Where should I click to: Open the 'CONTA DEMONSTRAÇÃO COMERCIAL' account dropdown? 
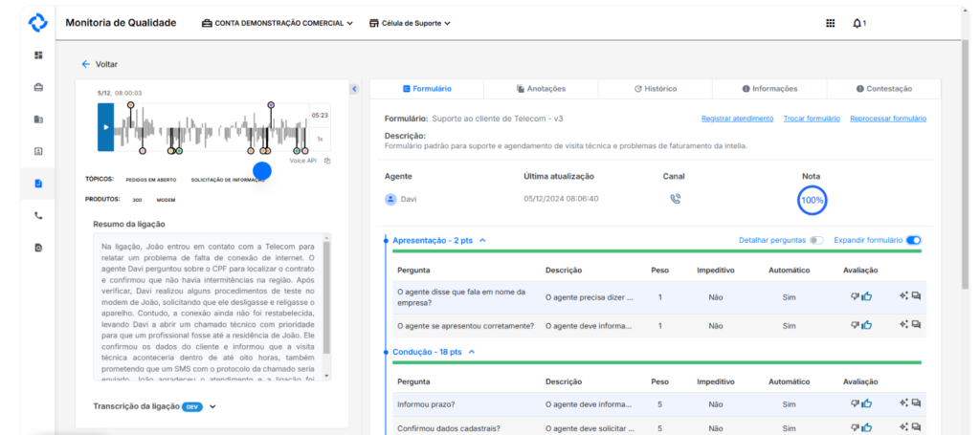pyautogui.click(x=277, y=23)
